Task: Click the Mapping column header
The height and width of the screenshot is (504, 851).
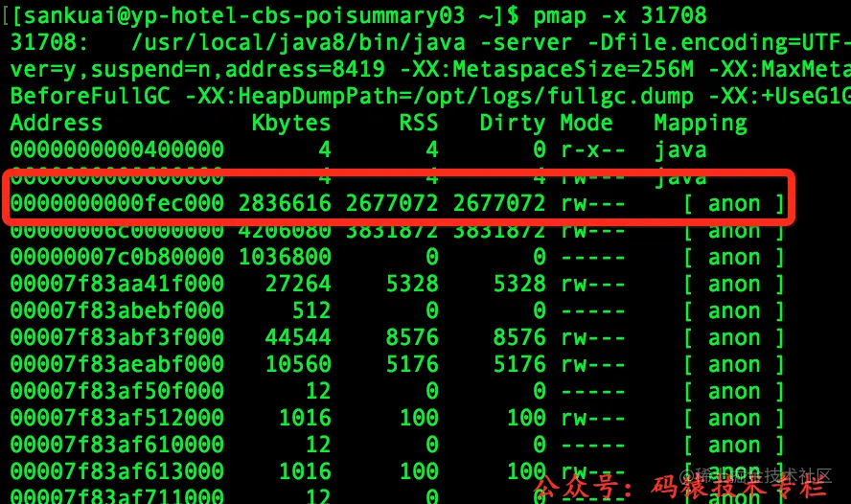Action: click(701, 124)
